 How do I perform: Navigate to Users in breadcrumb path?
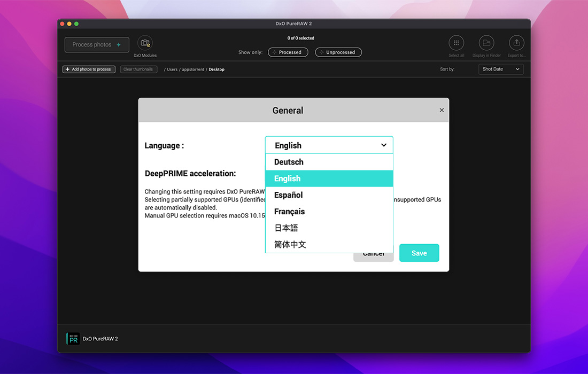(172, 69)
